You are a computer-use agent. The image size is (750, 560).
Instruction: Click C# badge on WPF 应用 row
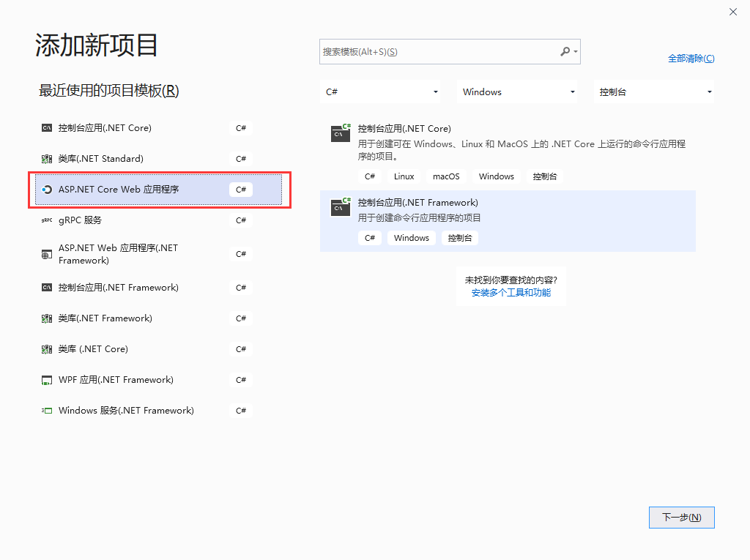pos(240,380)
